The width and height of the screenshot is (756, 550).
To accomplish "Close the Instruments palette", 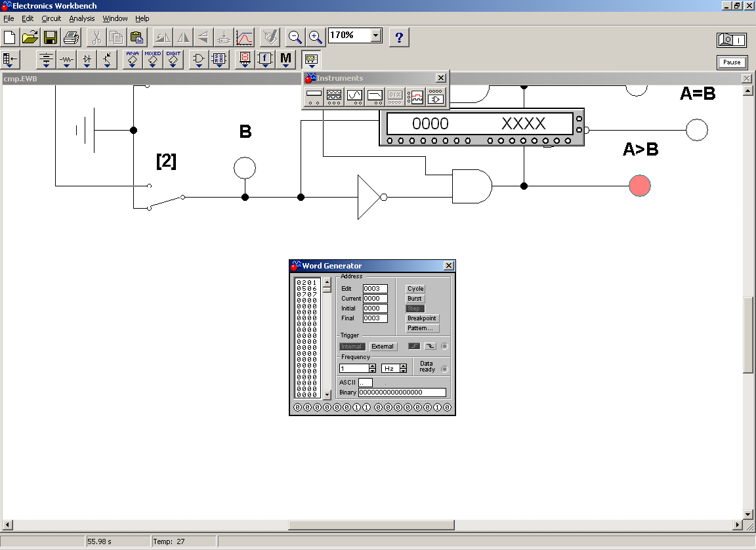I will coord(441,77).
